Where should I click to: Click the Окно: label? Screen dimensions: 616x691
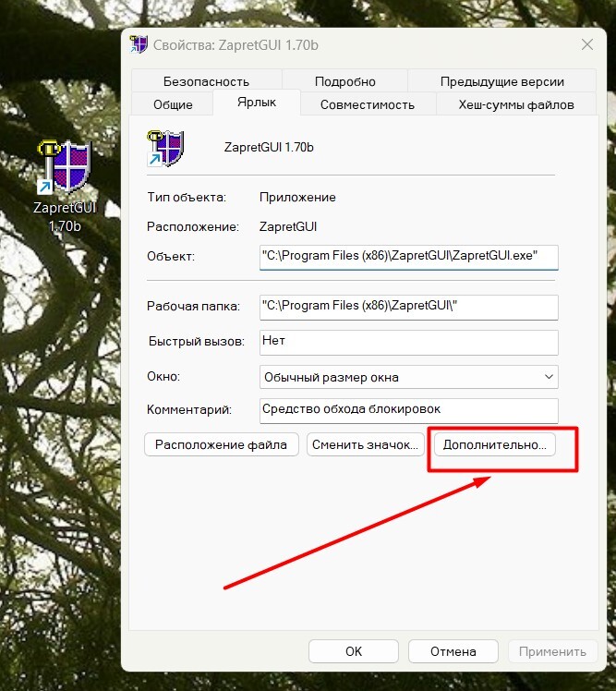[x=163, y=376]
